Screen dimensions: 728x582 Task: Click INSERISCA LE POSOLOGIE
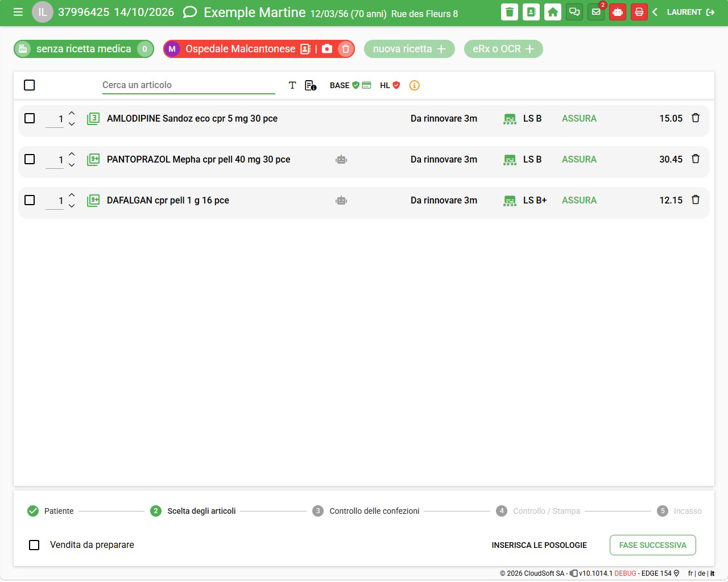[x=539, y=545]
